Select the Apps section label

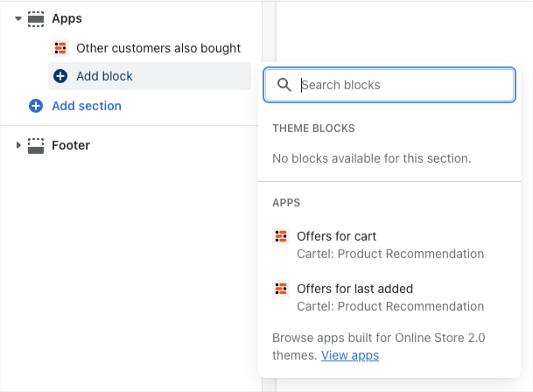click(x=67, y=18)
